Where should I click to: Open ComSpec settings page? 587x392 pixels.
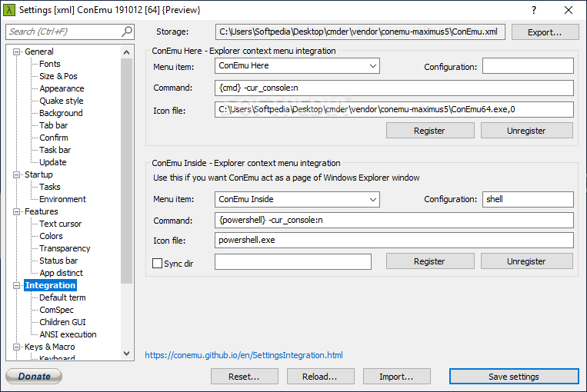pos(56,310)
